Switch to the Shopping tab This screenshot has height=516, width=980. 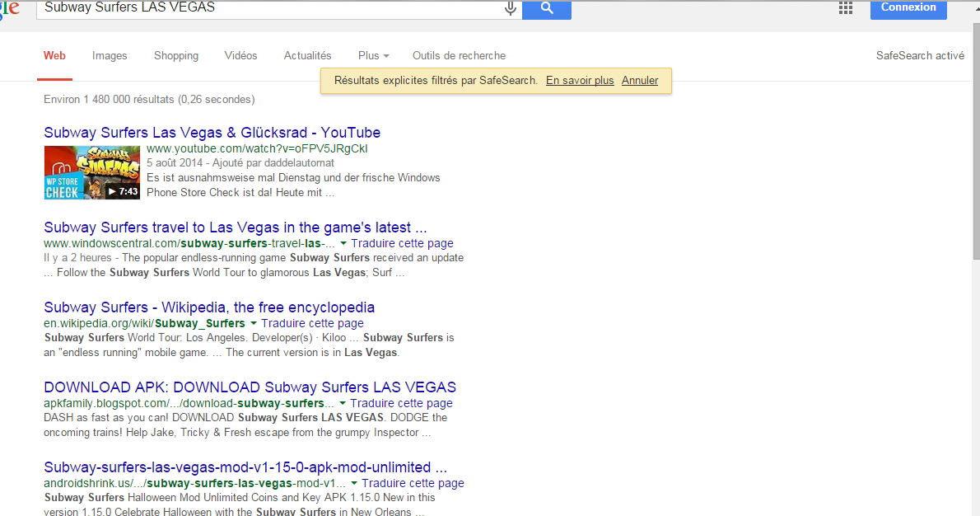click(176, 56)
